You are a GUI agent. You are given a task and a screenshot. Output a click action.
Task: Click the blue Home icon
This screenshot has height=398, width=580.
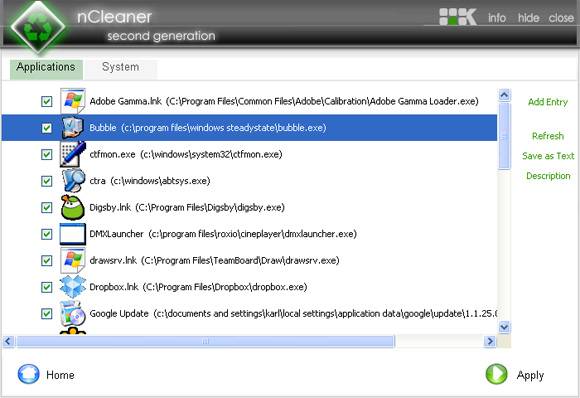pyautogui.click(x=28, y=374)
